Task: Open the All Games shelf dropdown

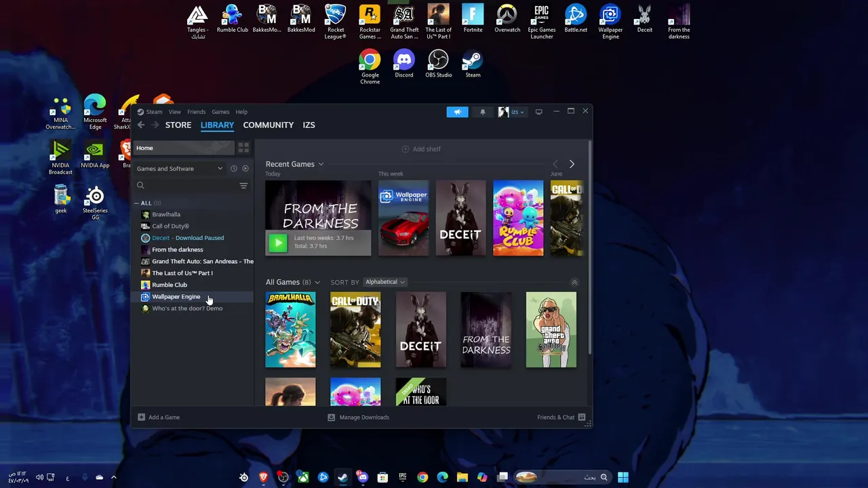Action: coord(317,283)
